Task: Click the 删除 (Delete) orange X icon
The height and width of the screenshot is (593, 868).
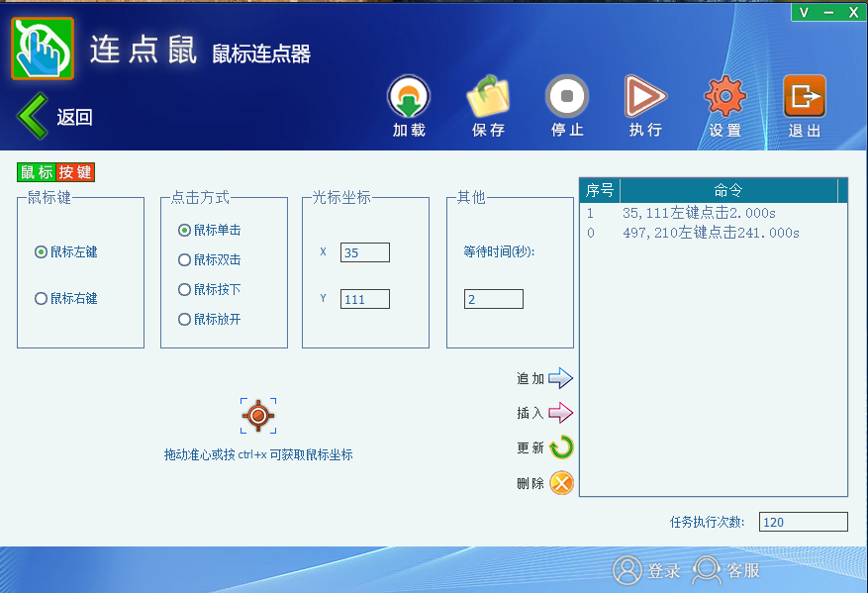Action: (x=561, y=483)
